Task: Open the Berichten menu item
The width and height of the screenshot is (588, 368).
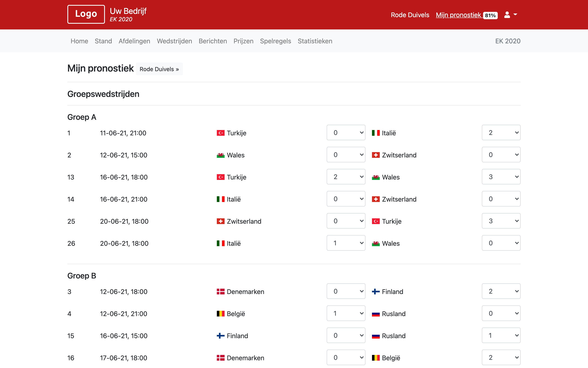Action: pyautogui.click(x=213, y=41)
